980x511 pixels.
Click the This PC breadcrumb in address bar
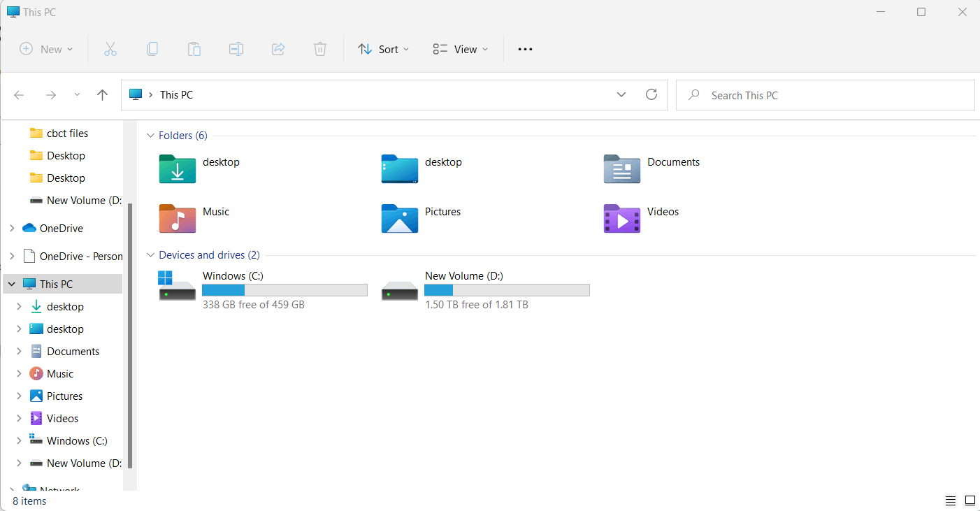(176, 94)
